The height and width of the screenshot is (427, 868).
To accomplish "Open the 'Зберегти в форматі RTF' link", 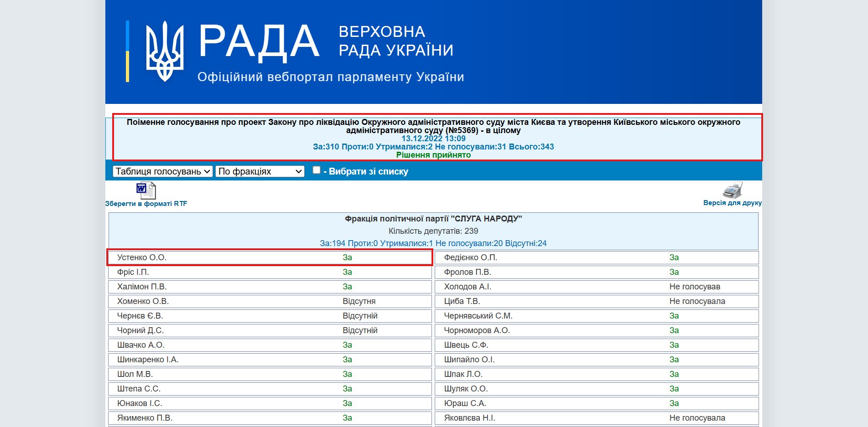I will point(146,204).
